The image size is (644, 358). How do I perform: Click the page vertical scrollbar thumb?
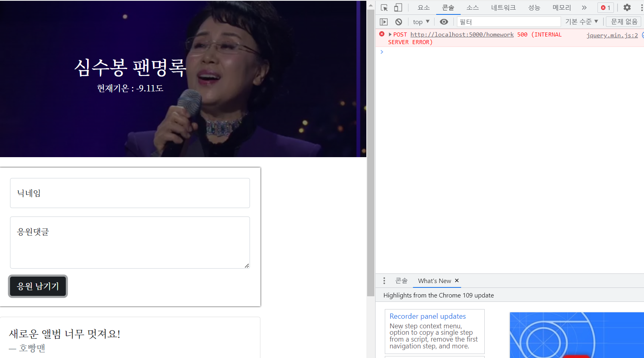[371, 152]
